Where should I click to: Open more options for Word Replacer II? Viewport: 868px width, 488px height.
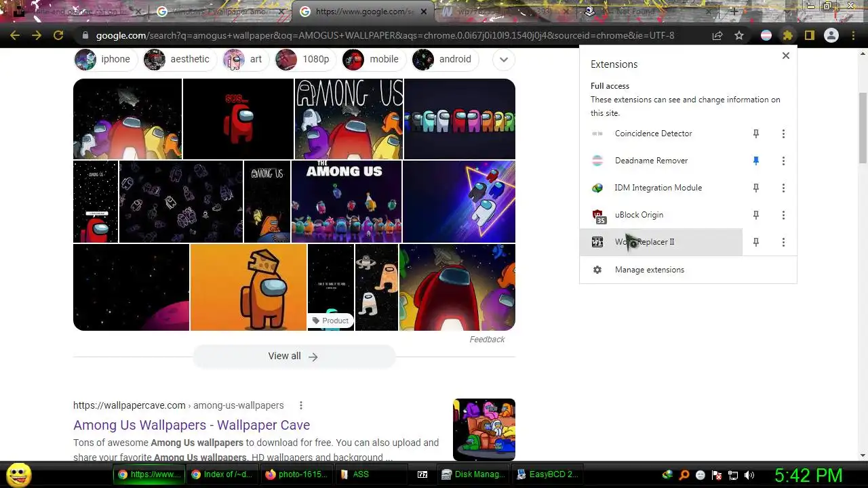pos(783,242)
